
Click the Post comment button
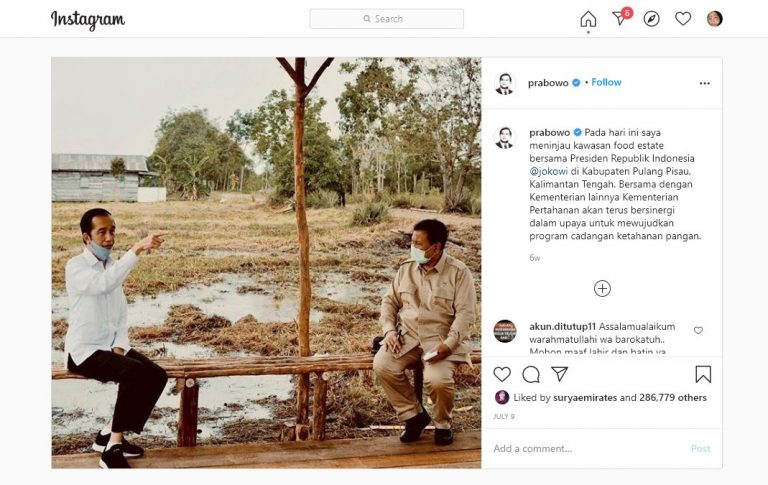pyautogui.click(x=700, y=448)
